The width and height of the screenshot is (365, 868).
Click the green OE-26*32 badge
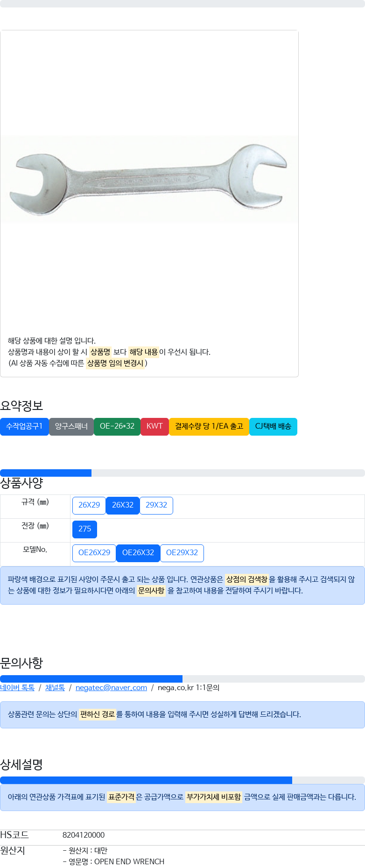tap(117, 426)
